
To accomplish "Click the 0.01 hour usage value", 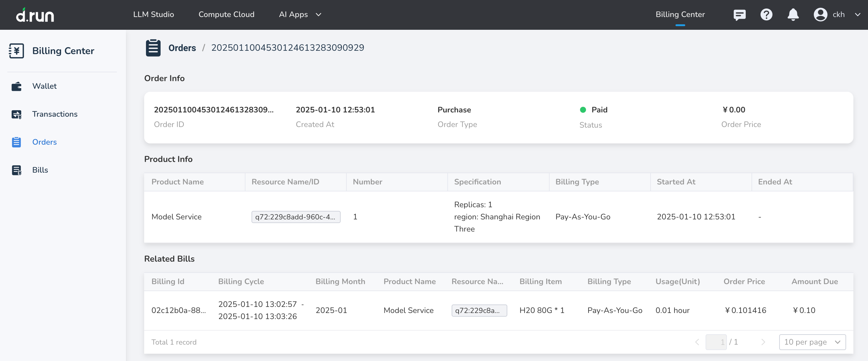I will [672, 311].
